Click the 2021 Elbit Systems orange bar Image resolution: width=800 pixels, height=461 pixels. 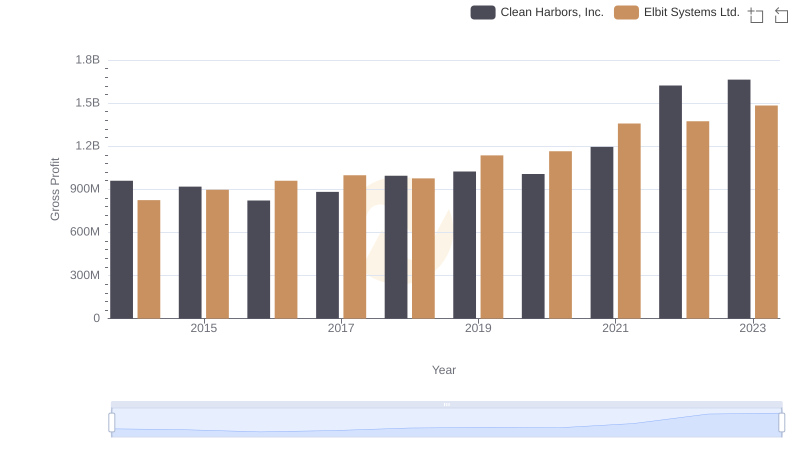[x=629, y=221]
